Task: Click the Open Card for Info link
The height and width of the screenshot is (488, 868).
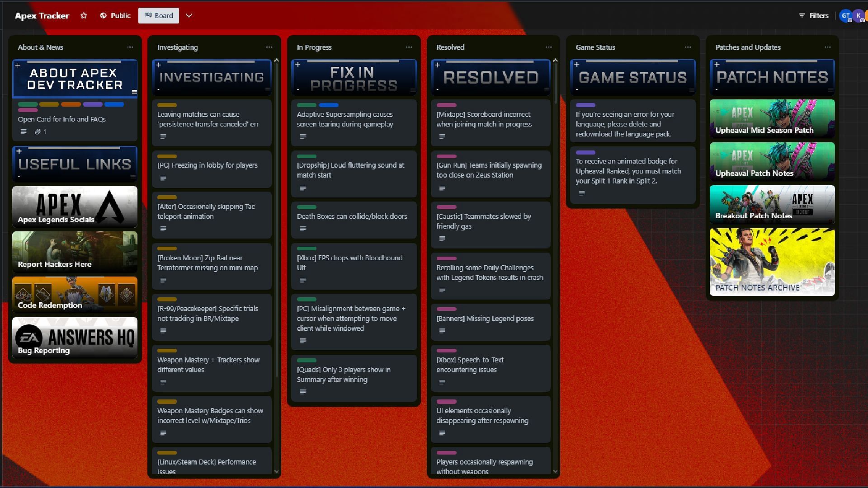Action: 61,119
